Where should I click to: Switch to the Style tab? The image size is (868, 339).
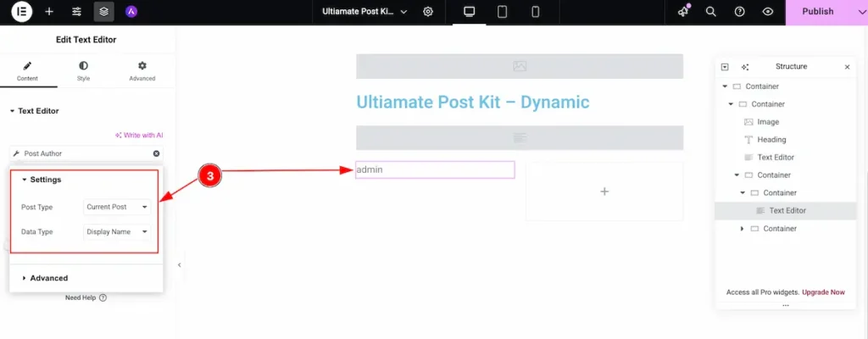83,71
